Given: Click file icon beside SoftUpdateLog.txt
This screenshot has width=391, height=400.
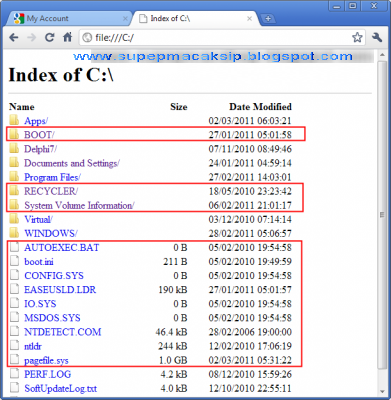Looking at the screenshot, I should (x=14, y=388).
